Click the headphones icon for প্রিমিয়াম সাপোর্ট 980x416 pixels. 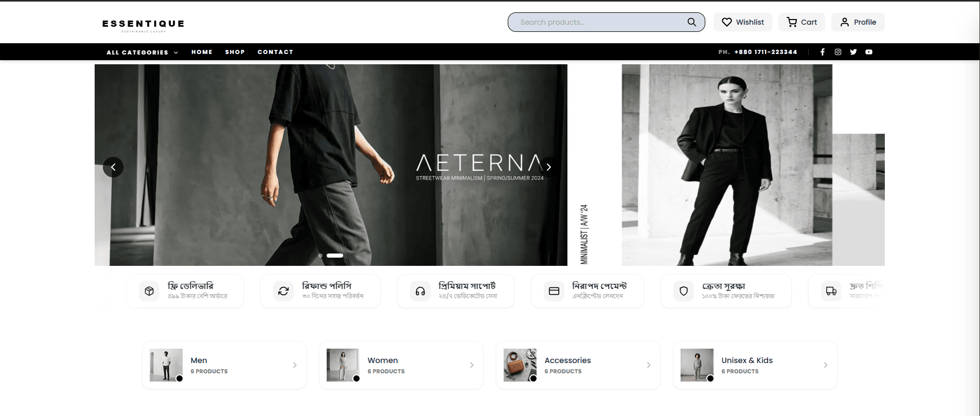(x=420, y=291)
